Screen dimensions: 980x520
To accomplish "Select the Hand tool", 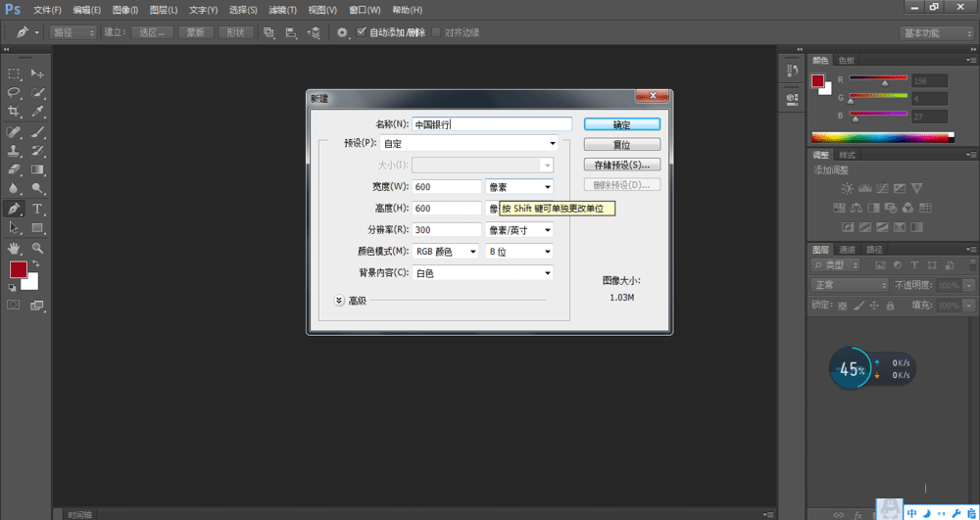I will pos(14,248).
